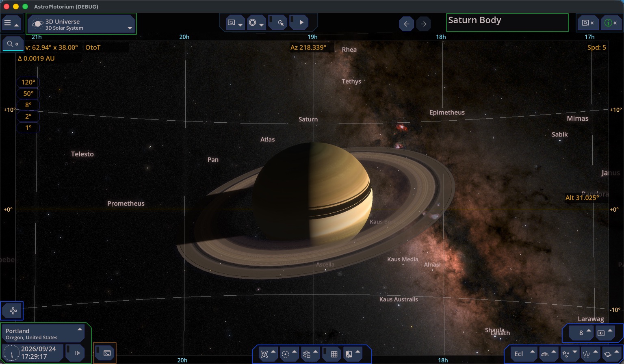Set field of view to 1°

click(28, 128)
